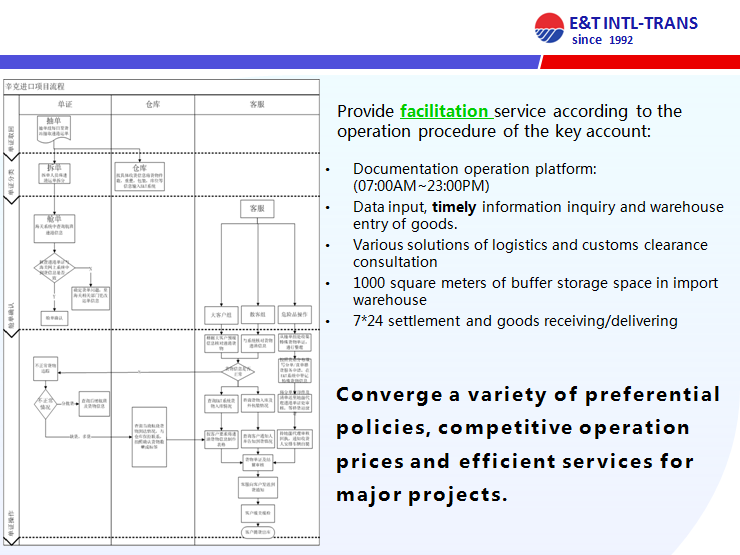Click the 'since 1992' text
This screenshot has height=555, width=740.
602,41
